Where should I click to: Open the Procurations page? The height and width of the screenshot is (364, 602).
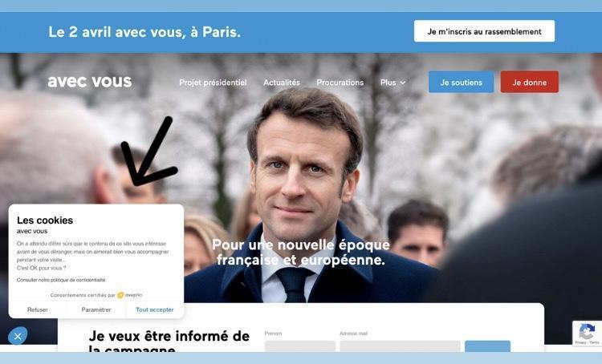pos(340,83)
